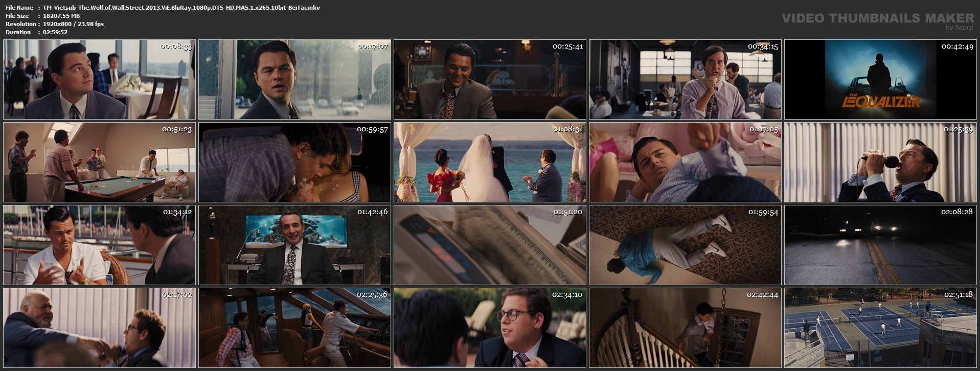Viewport: 980px width, 371px height.
Task: Click the 01:42:46 timestamp label
Action: [372, 212]
